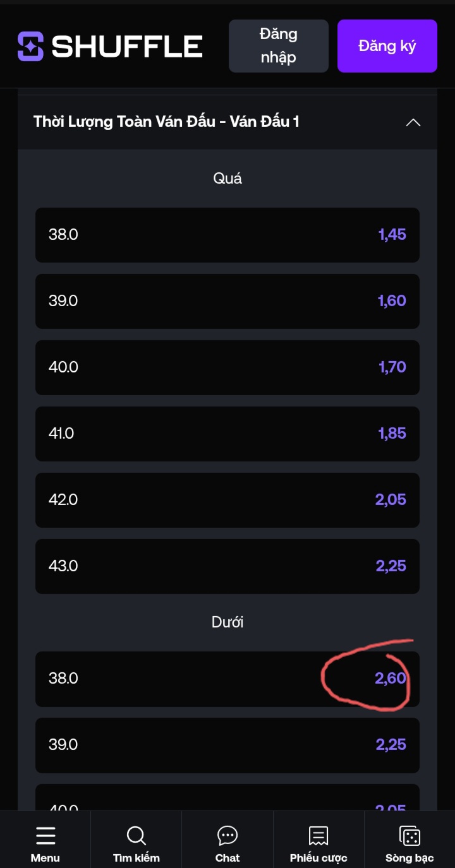Select Dưới 39.0 at odds 2,25
The image size is (455, 868).
click(227, 745)
